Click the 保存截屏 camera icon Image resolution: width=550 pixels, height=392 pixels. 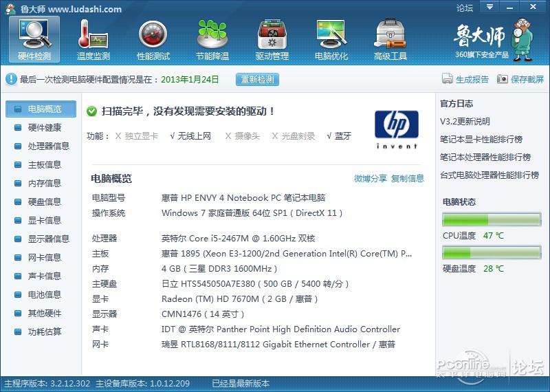point(503,78)
